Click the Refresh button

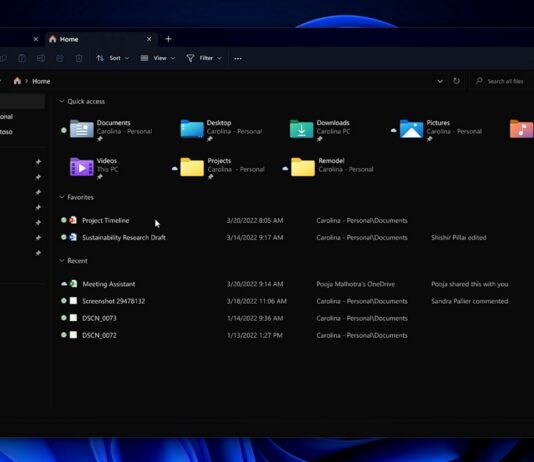[x=456, y=81]
